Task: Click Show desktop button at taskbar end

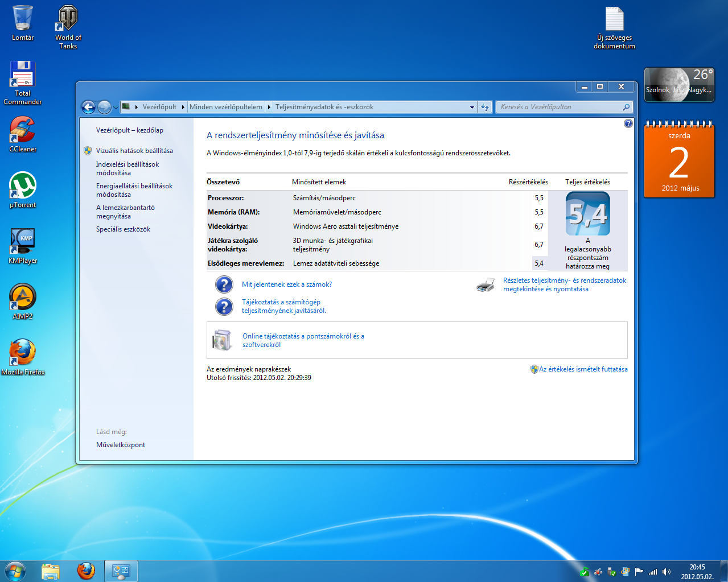Action: [723, 571]
